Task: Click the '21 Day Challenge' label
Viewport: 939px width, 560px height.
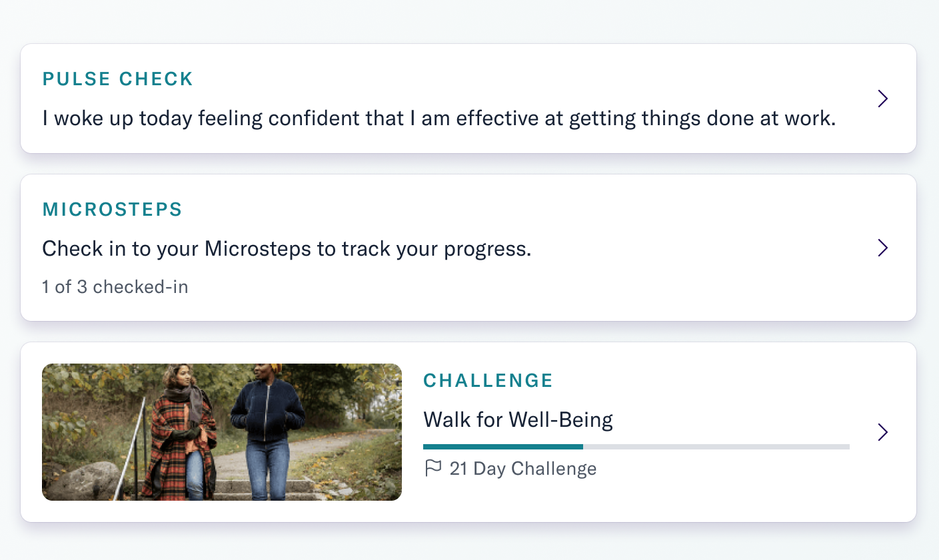Action: point(523,469)
